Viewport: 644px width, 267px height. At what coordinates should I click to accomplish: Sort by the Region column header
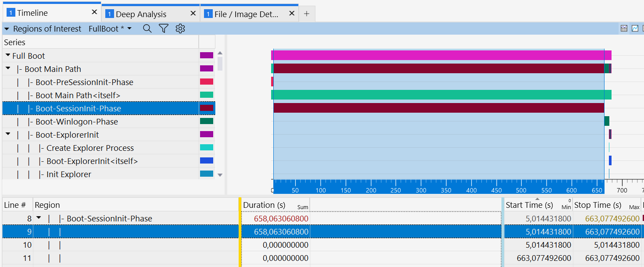[136, 205]
